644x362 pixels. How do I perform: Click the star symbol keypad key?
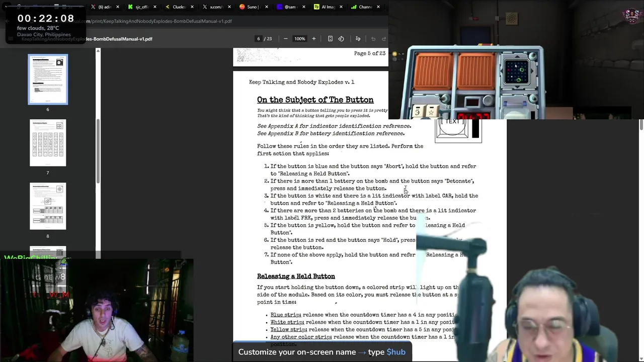pyautogui.click(x=431, y=112)
